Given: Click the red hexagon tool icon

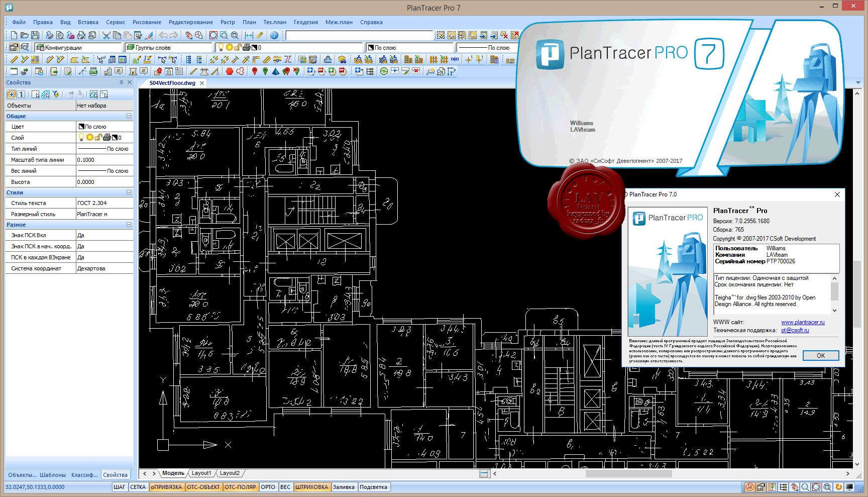Looking at the screenshot, I should 229,71.
